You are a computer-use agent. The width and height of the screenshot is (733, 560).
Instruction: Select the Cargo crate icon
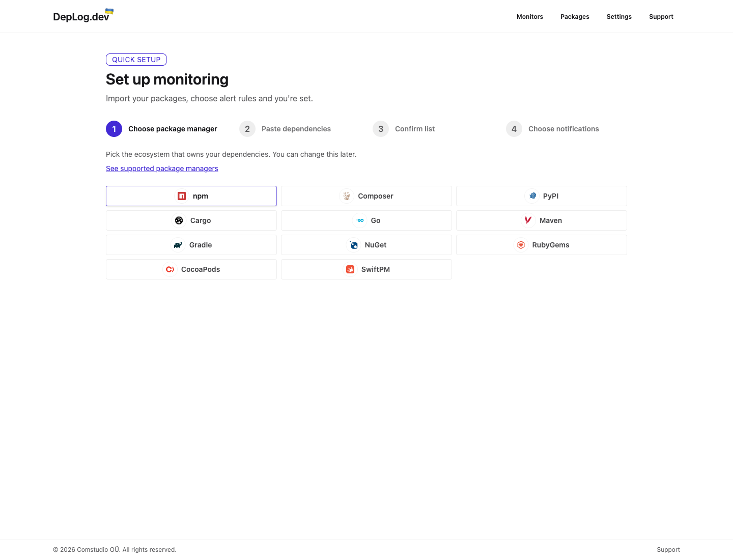[179, 220]
